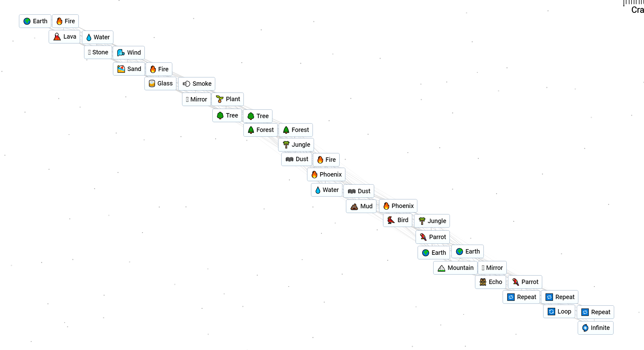Click the Repeat element button

(x=522, y=297)
